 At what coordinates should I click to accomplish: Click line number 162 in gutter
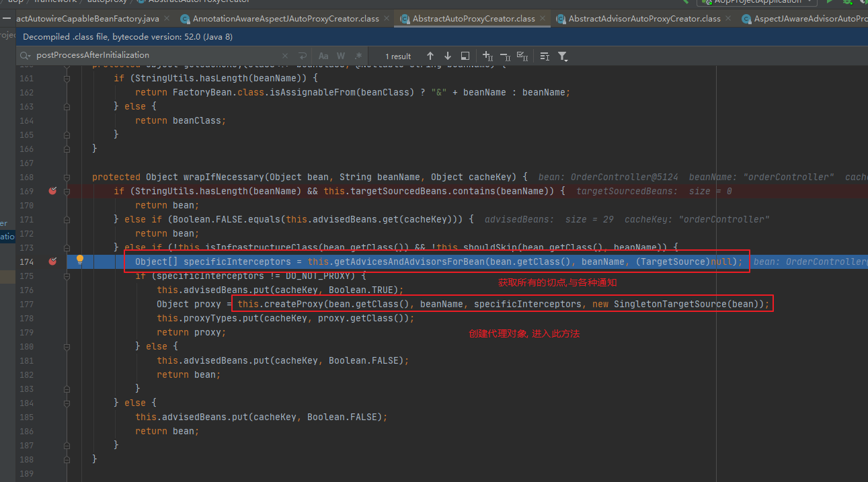[26, 92]
